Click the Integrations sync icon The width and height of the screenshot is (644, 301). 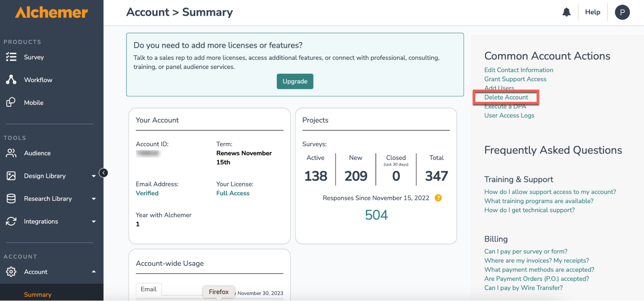(11, 221)
